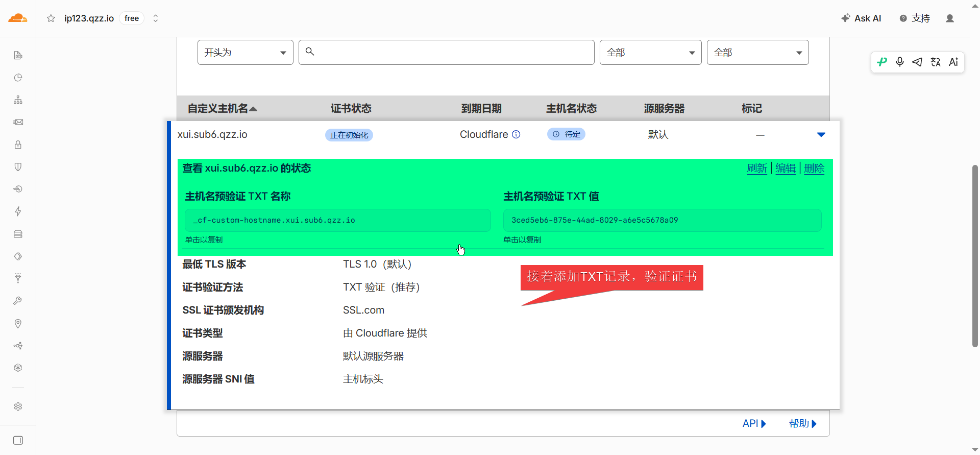Click 单击以复制 under TXT value

click(522, 240)
